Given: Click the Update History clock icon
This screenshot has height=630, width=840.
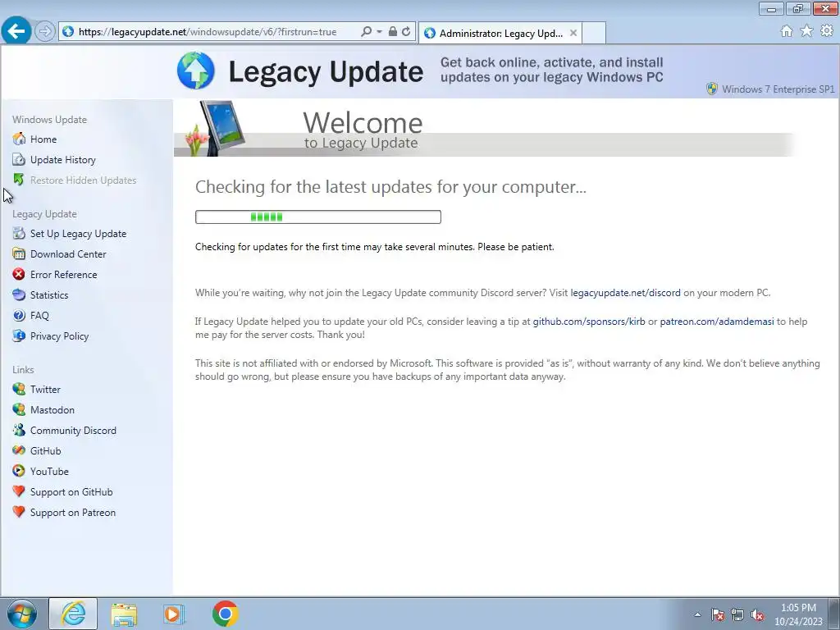Looking at the screenshot, I should pyautogui.click(x=19, y=160).
